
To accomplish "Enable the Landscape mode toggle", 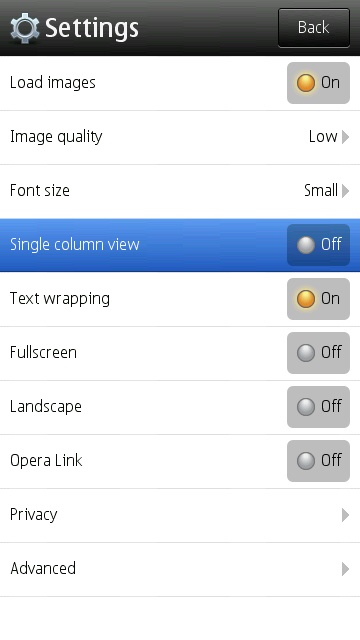I will point(318,407).
